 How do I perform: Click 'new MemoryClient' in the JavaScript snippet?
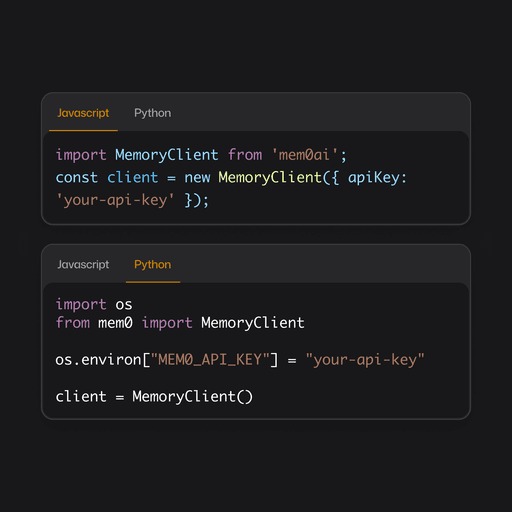pos(253,177)
